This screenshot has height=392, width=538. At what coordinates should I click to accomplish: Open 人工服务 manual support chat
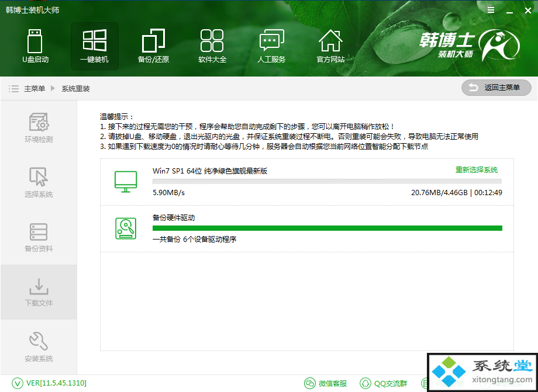[x=271, y=46]
